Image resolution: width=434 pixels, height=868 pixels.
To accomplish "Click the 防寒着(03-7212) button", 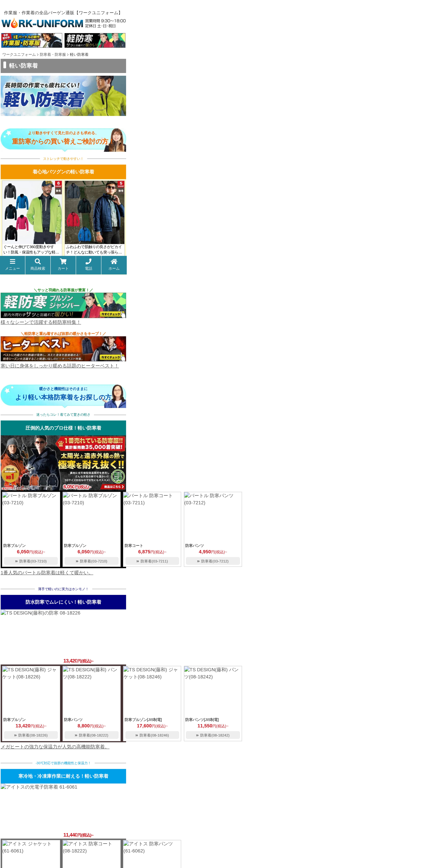I will click(x=213, y=561).
